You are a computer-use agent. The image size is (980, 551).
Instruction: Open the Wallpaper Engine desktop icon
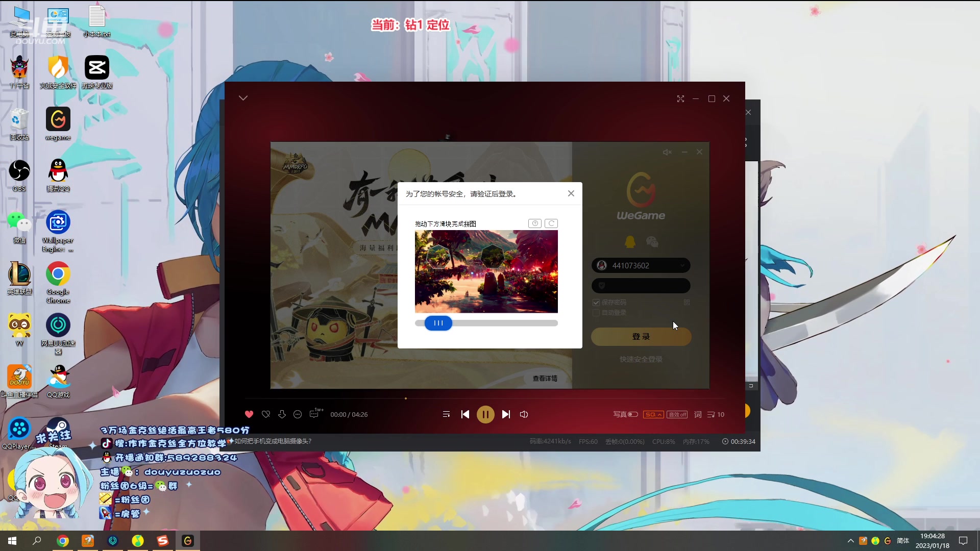tap(58, 231)
